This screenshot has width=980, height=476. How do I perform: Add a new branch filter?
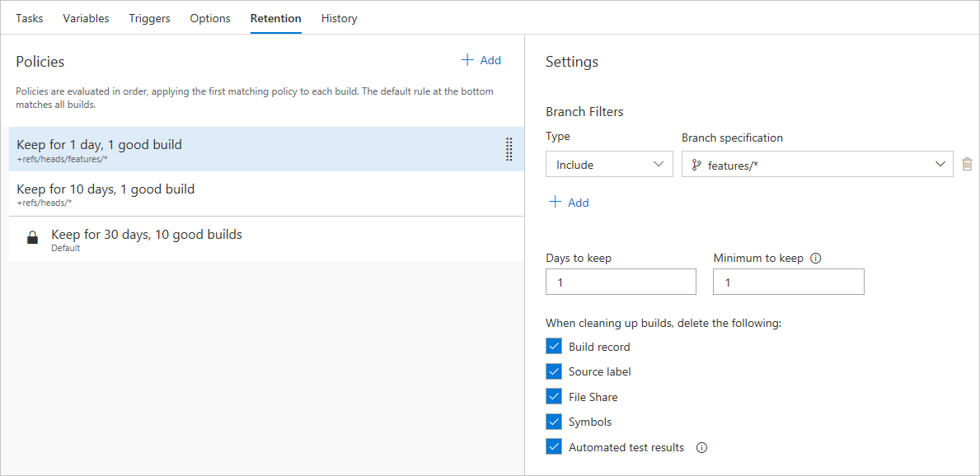click(x=568, y=203)
